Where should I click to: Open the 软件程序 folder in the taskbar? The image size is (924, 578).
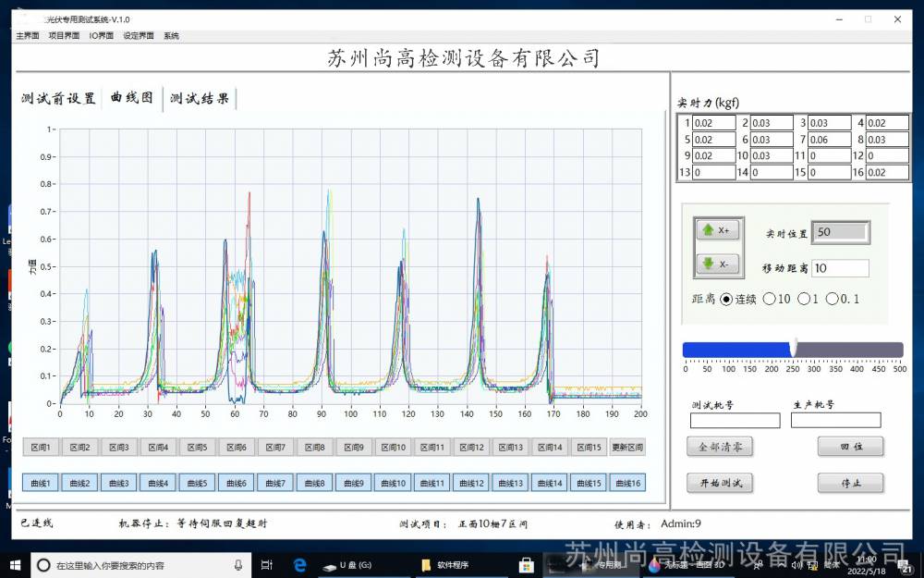[x=445, y=565]
